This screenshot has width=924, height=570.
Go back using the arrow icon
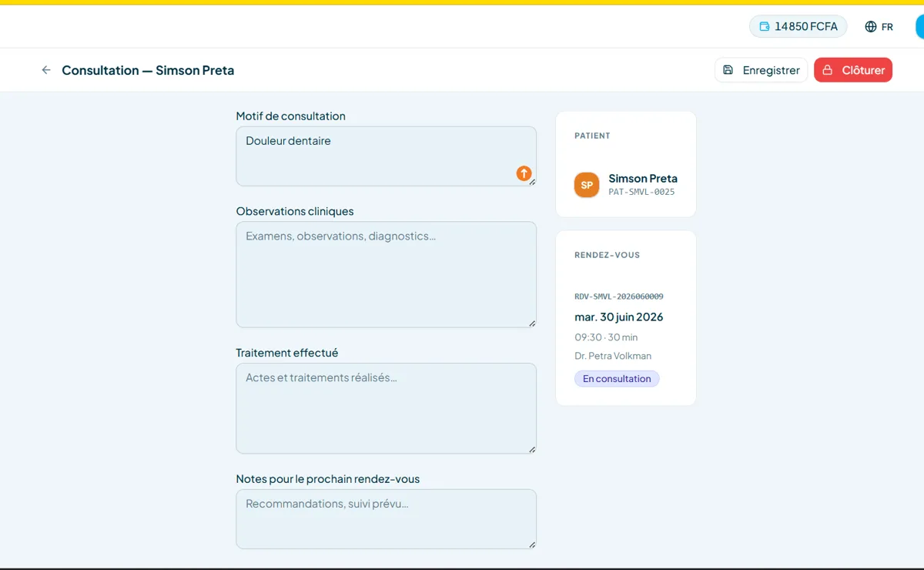(46, 70)
